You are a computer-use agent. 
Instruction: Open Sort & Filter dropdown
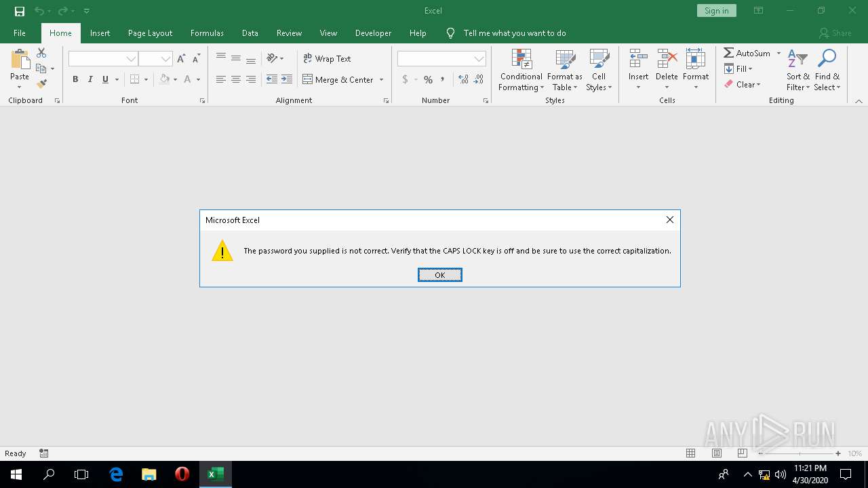tap(798, 70)
